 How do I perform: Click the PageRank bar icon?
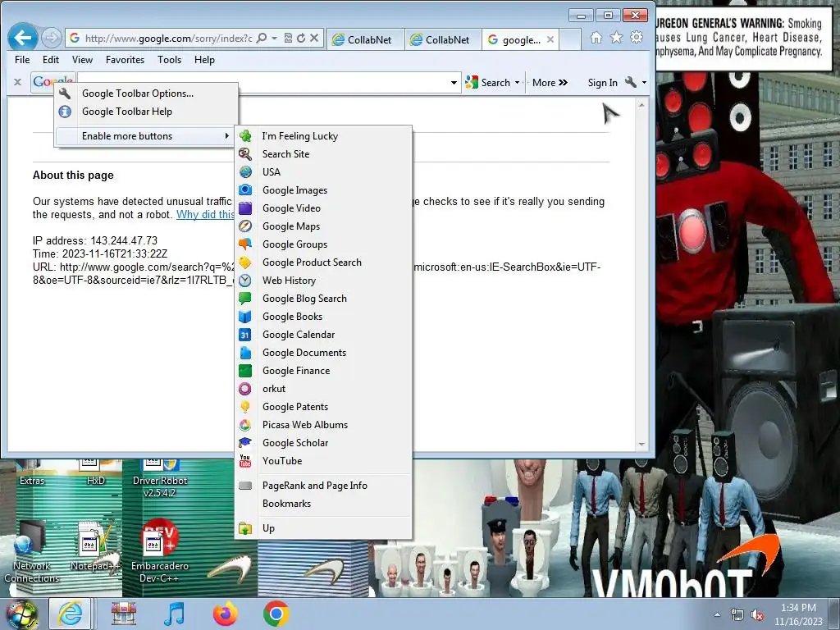tap(245, 486)
